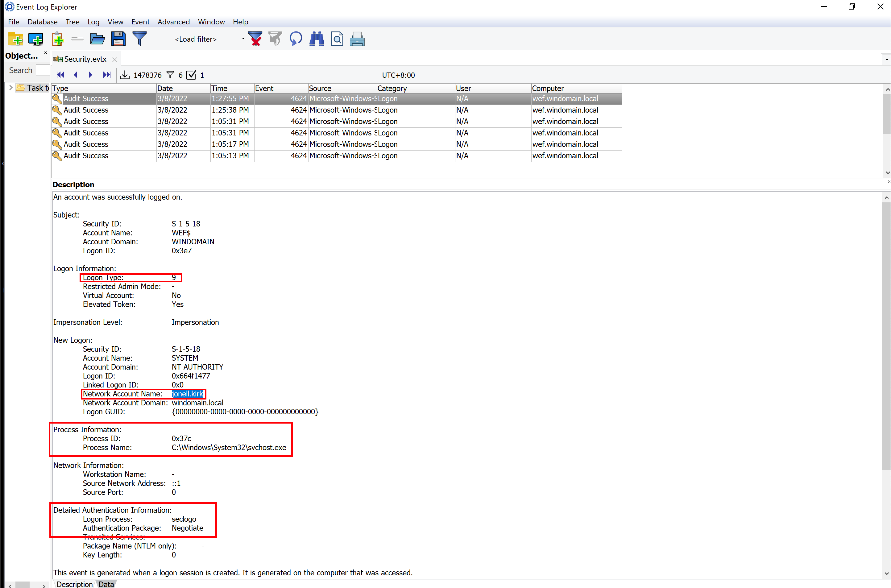Go to next event arrow
Viewport: 891px width, 588px height.
click(x=90, y=75)
